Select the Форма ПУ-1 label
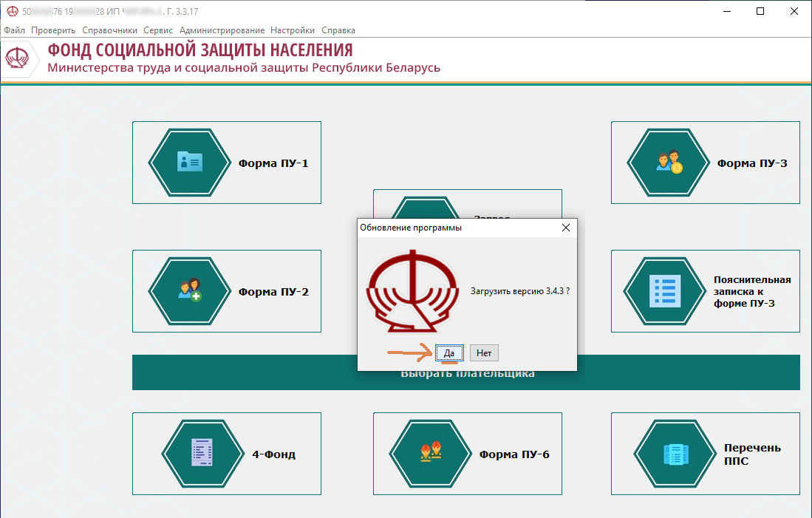Image resolution: width=812 pixels, height=518 pixels. (x=273, y=163)
